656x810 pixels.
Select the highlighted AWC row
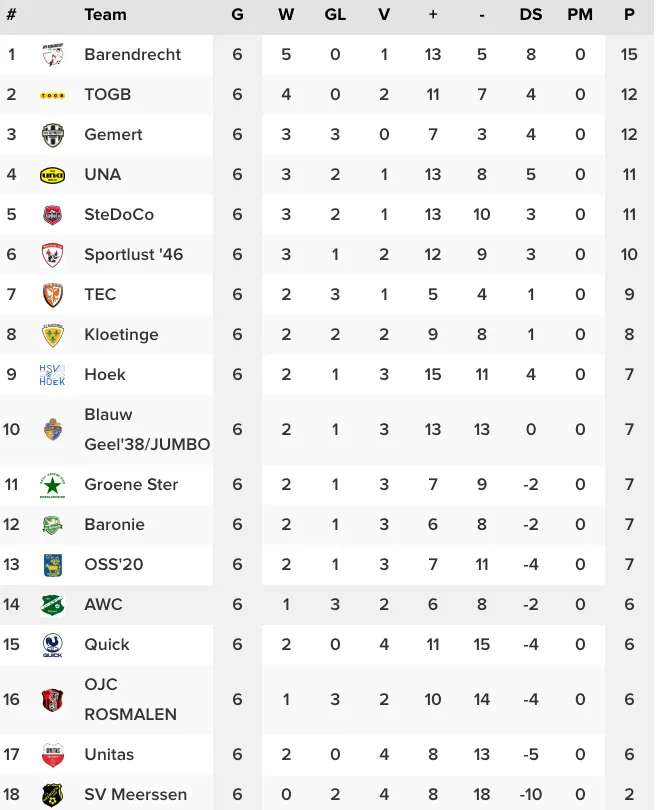pyautogui.click(x=327, y=604)
